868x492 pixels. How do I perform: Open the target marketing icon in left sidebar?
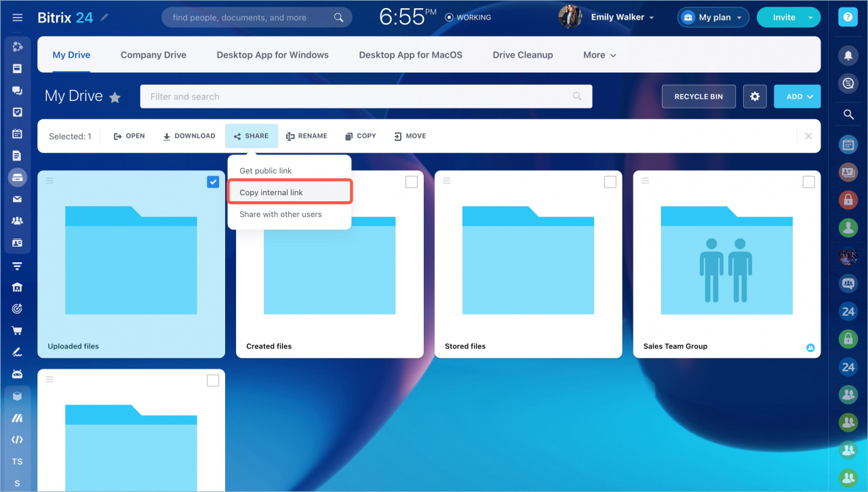point(18,309)
